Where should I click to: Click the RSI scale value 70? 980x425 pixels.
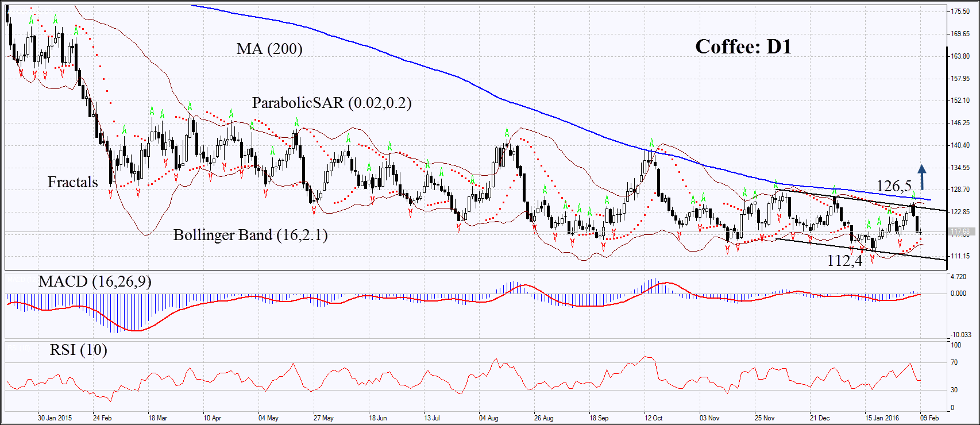tap(954, 362)
